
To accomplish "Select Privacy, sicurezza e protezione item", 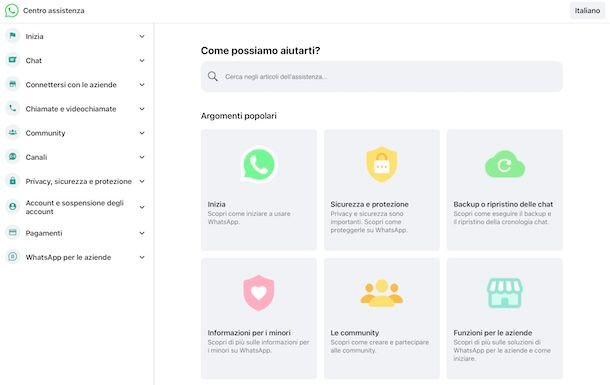I will (x=79, y=181).
